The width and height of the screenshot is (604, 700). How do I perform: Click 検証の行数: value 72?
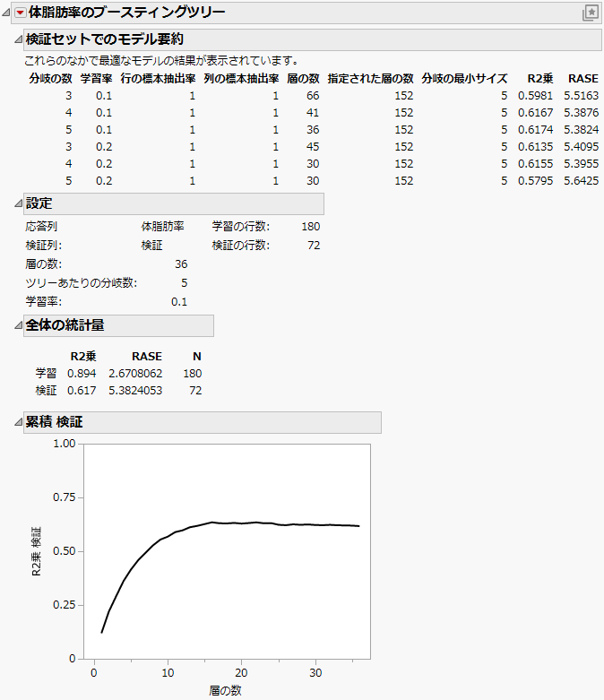[314, 245]
